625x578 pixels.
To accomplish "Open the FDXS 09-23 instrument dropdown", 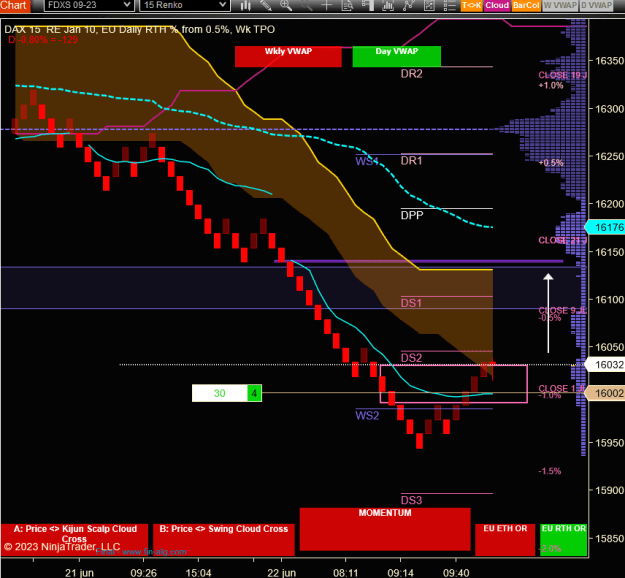I will point(88,5).
